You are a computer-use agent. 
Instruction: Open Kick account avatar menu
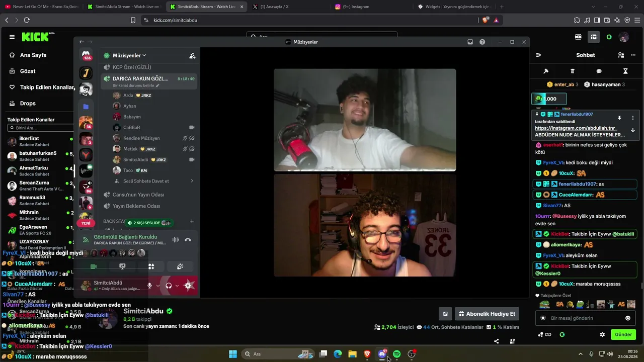pos(624,37)
